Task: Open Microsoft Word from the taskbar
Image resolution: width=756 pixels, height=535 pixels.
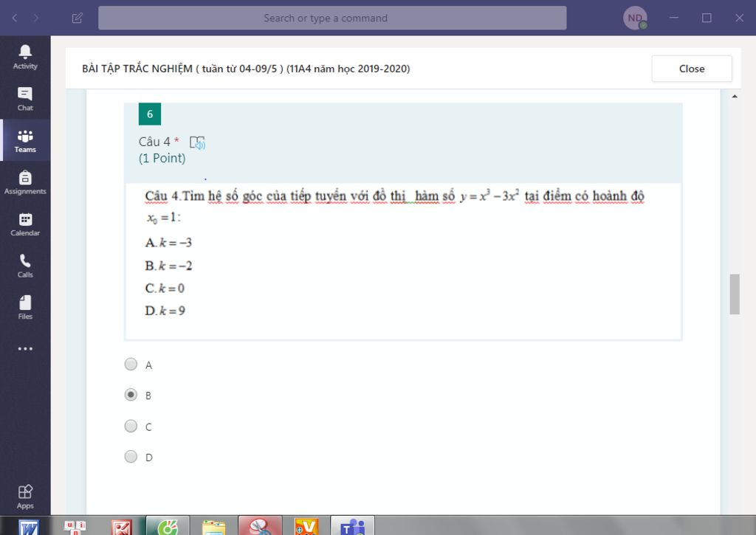Action: pos(29,528)
